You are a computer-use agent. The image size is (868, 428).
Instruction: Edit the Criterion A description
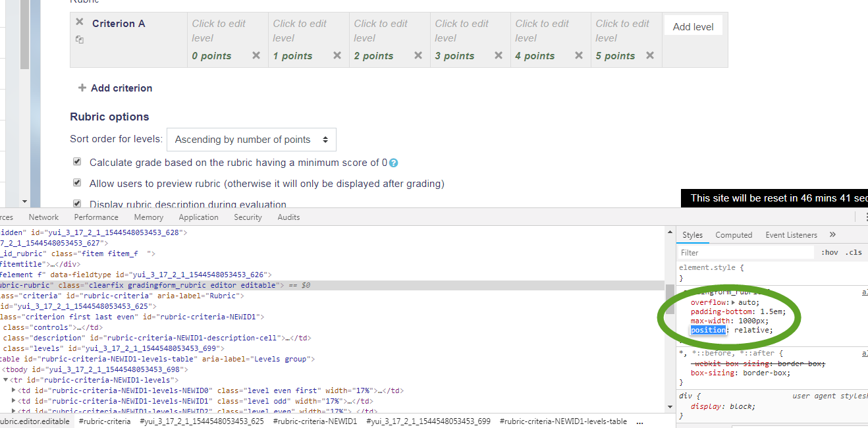[119, 24]
